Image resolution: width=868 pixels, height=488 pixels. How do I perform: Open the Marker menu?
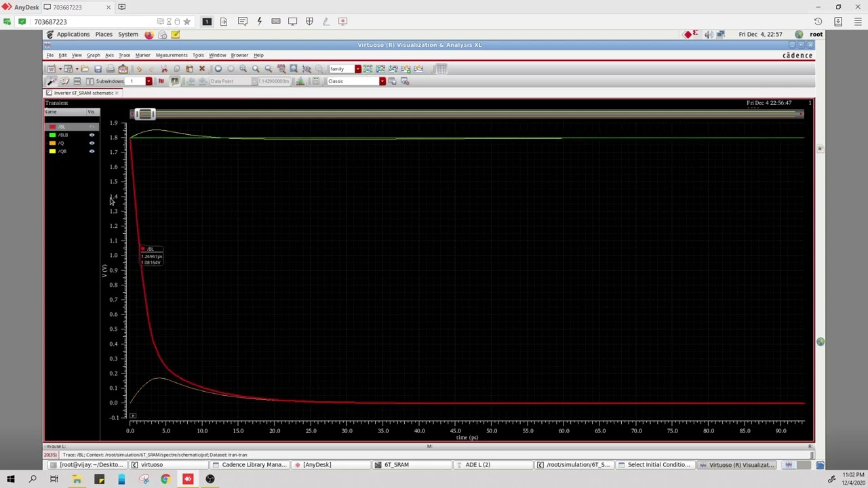click(x=142, y=56)
